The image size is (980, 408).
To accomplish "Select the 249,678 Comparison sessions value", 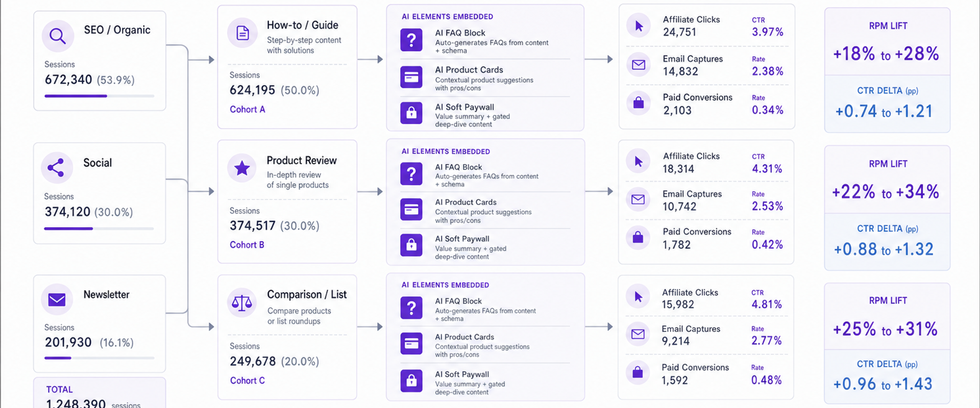I will click(253, 361).
